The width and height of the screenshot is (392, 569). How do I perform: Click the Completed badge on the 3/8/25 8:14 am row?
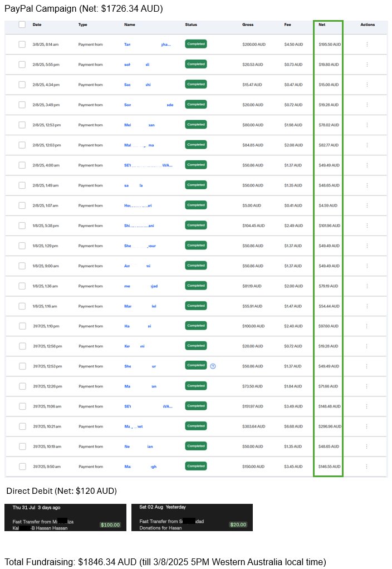pos(196,44)
